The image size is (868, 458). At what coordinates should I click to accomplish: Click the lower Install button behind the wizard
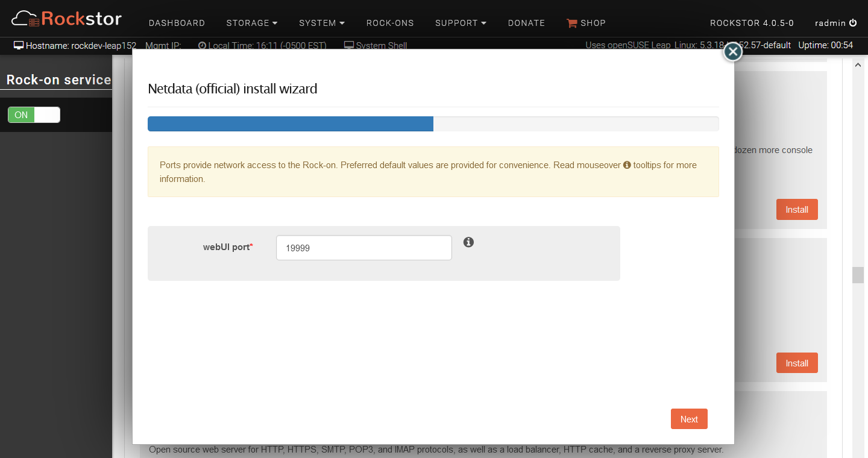(797, 363)
